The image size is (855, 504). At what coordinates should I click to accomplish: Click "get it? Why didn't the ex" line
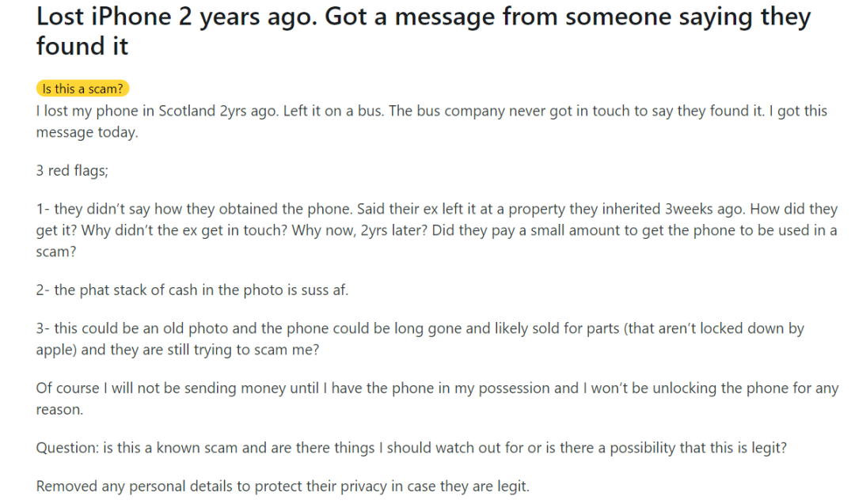click(x=437, y=230)
